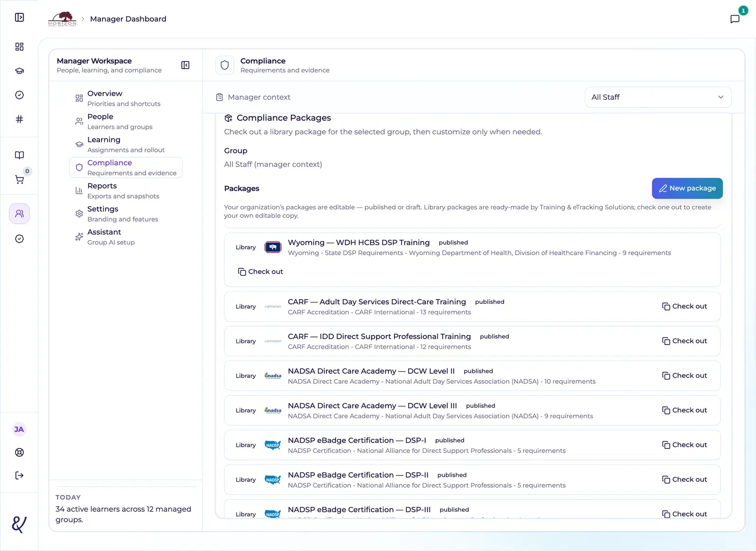
Task: Check out the Wyoming WDH HCBS package
Action: pos(260,272)
